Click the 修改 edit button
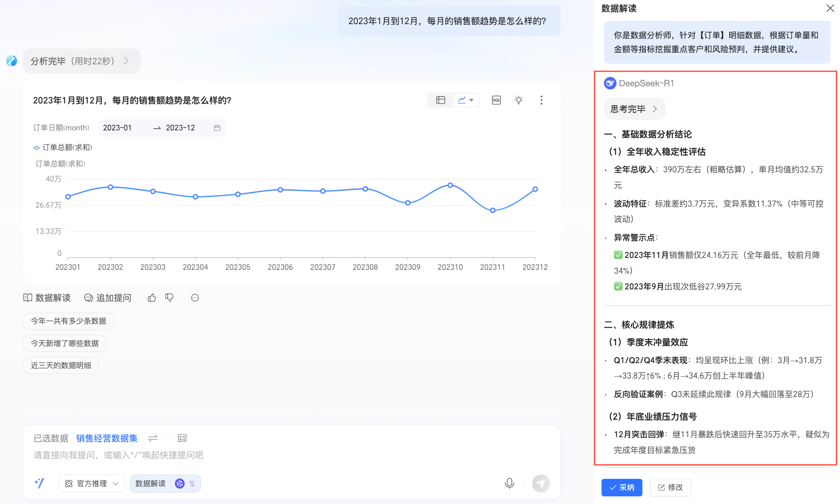The image size is (840, 504). pos(670,488)
